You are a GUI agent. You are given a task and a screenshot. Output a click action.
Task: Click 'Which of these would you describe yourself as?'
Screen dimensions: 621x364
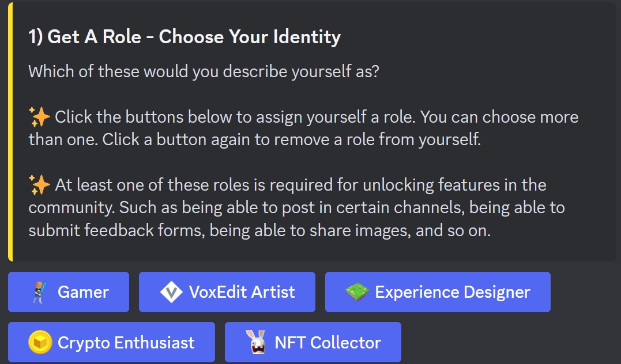tap(204, 72)
